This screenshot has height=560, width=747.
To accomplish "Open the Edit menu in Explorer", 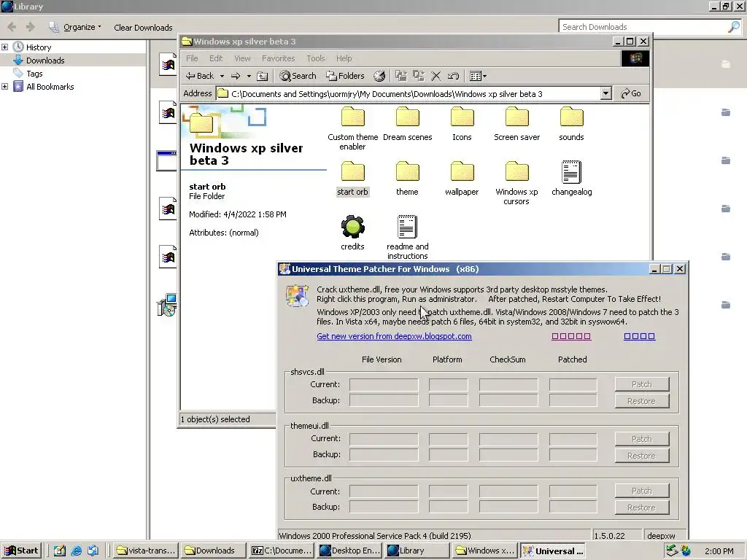I will [x=216, y=58].
